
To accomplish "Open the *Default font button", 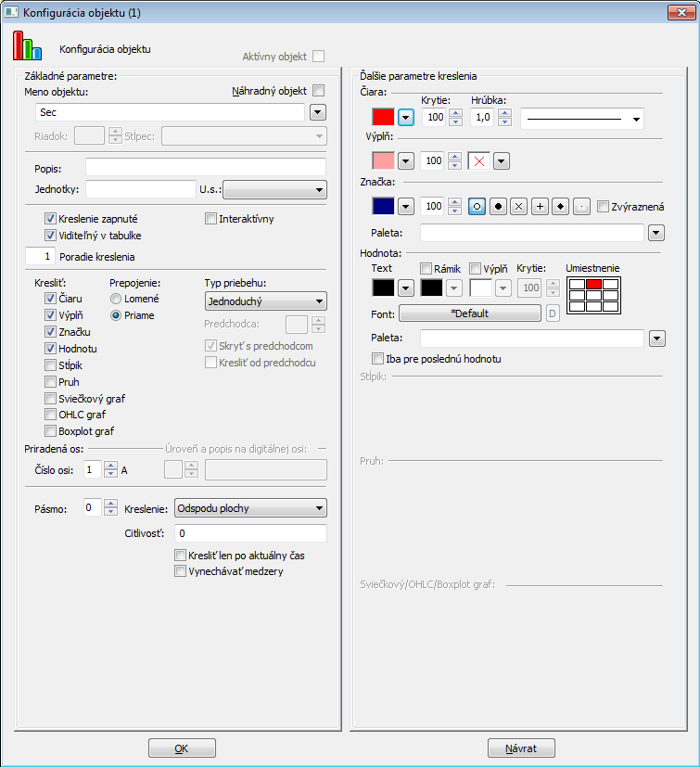I will (469, 313).
